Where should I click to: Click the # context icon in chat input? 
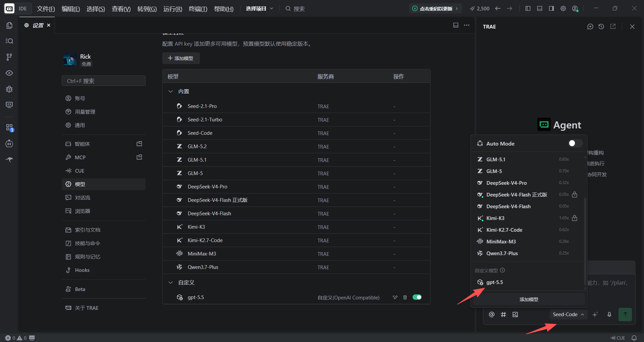tap(503, 315)
